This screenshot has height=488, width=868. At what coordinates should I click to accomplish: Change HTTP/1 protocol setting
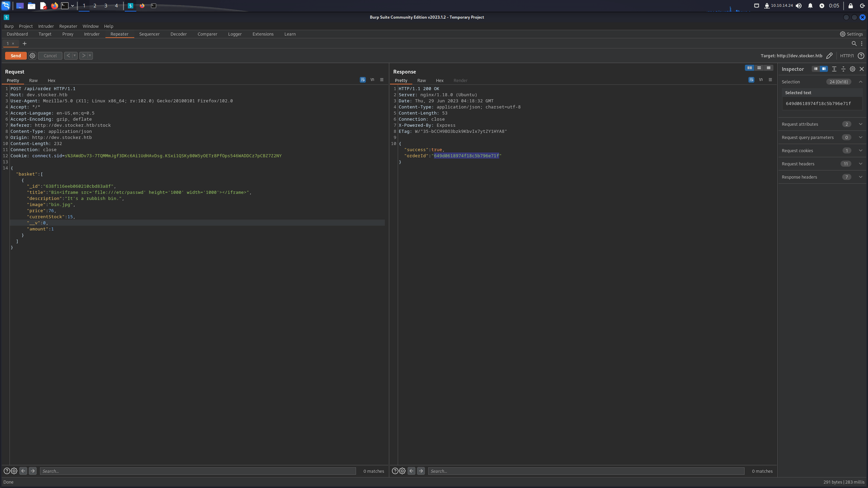(x=847, y=56)
